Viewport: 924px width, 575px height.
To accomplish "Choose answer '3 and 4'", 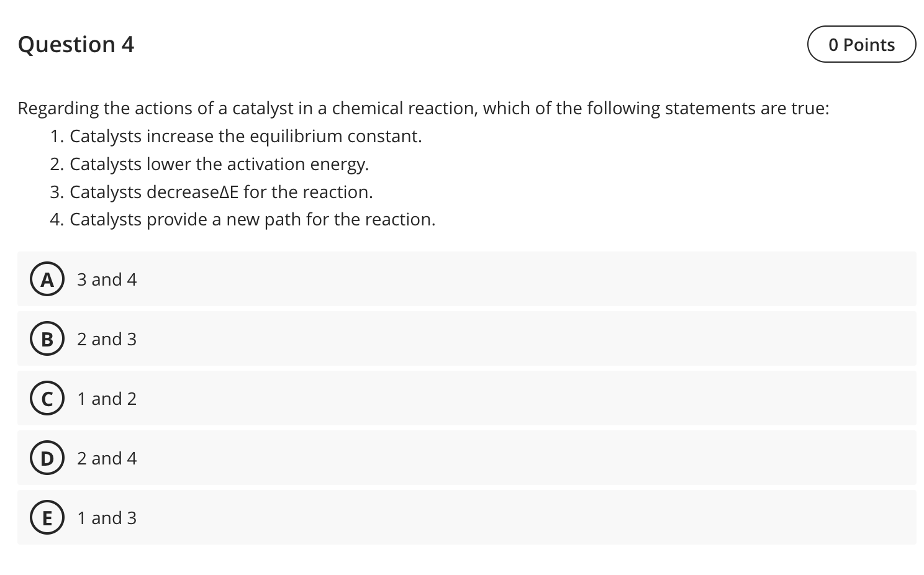I will [x=106, y=279].
